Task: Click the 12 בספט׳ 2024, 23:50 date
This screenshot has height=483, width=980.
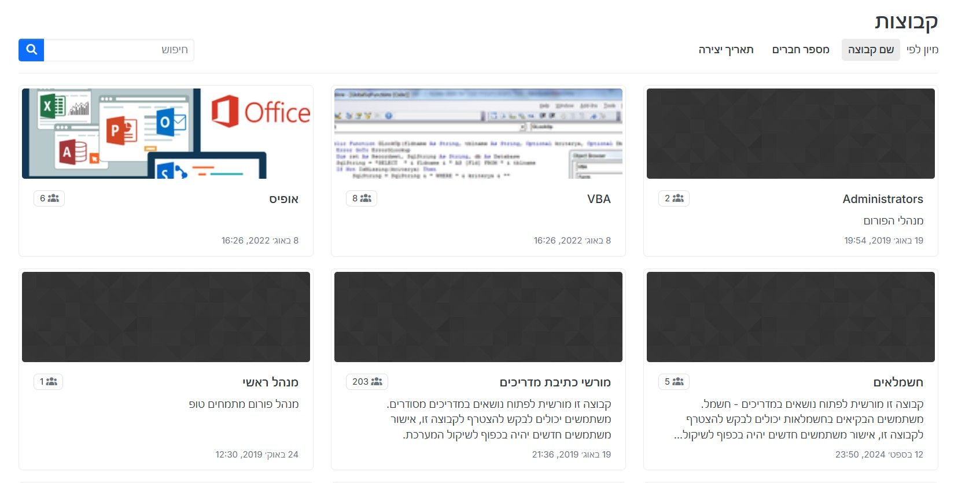Action: [x=879, y=455]
